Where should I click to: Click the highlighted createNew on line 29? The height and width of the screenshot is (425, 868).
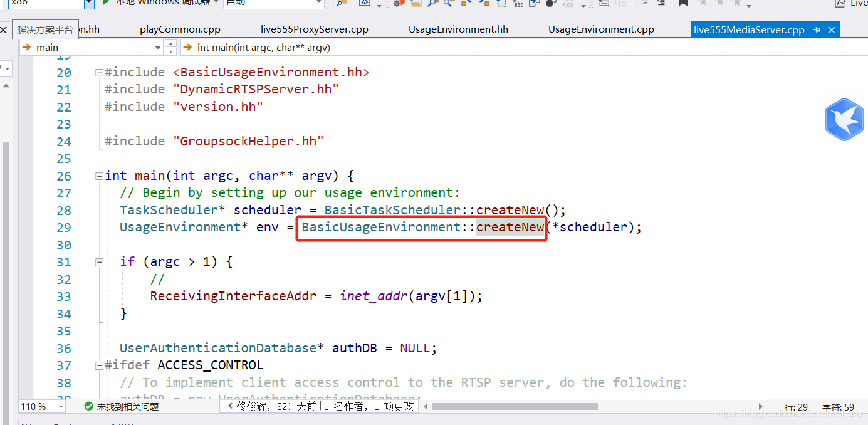510,227
